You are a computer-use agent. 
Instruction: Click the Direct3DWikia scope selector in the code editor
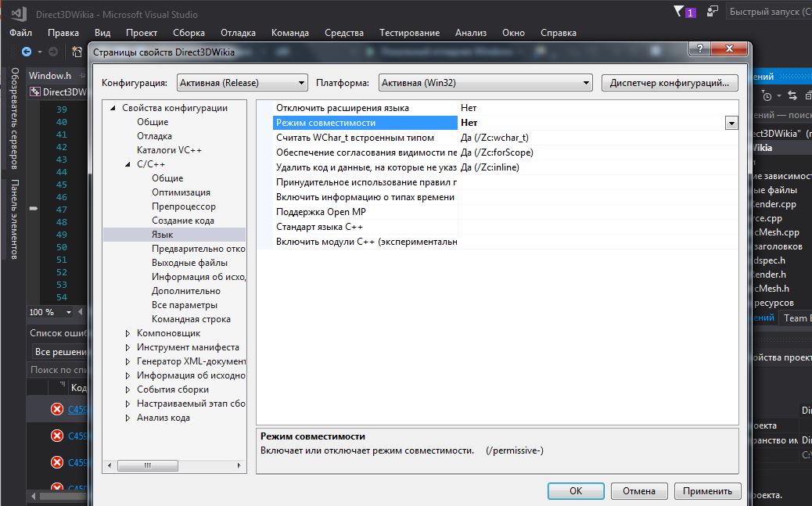59,92
